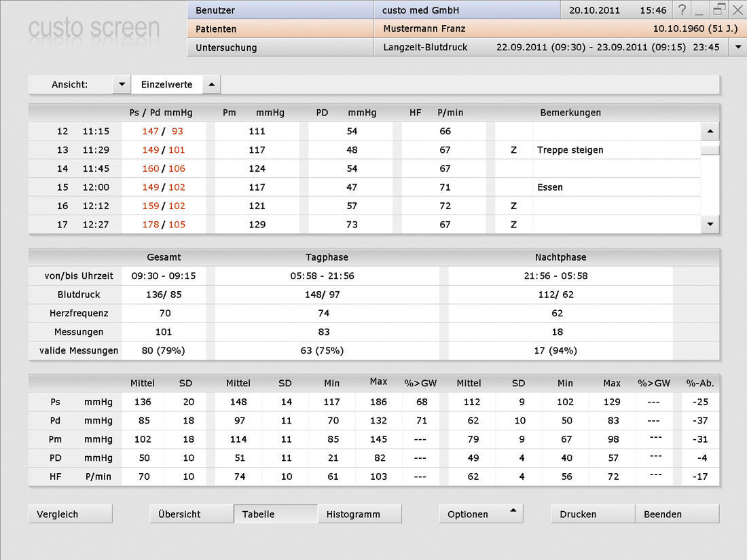The width and height of the screenshot is (747, 560).
Task: Click the valide Messungen row label
Action: click(x=79, y=350)
